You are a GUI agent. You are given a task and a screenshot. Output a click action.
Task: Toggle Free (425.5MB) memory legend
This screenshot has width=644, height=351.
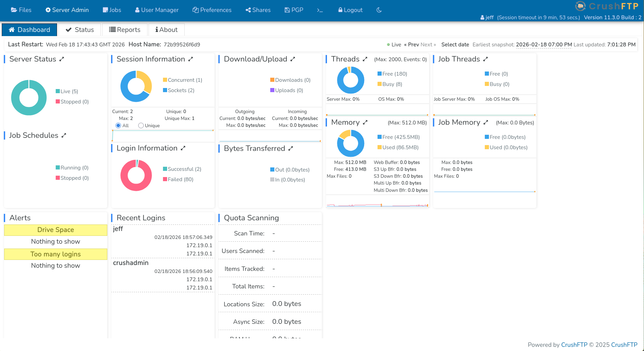(399, 137)
